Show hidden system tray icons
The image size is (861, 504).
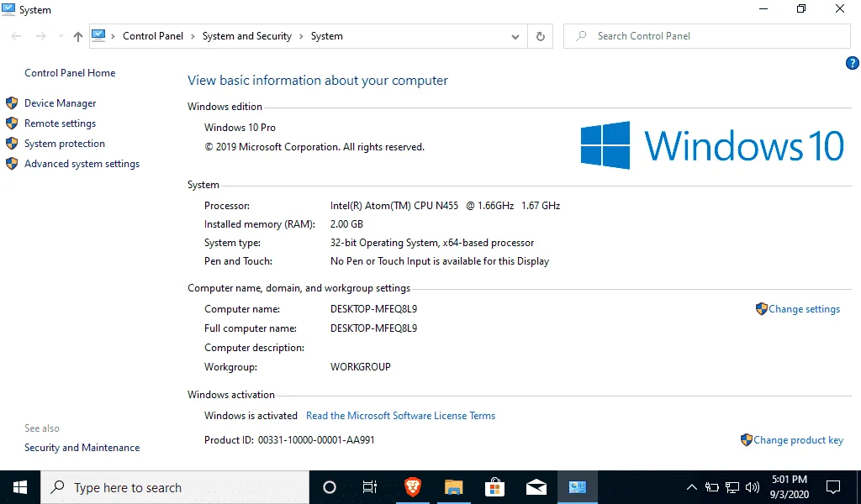pyautogui.click(x=692, y=487)
